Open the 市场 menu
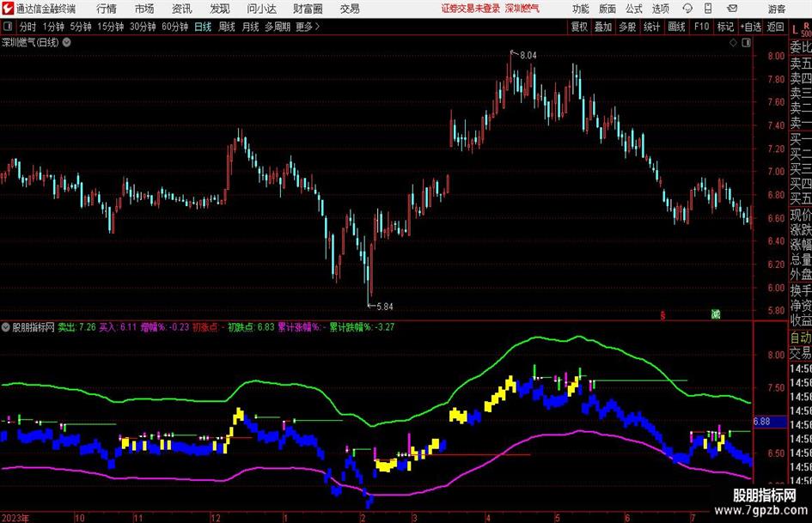This screenshot has height=523, width=812. [144, 9]
